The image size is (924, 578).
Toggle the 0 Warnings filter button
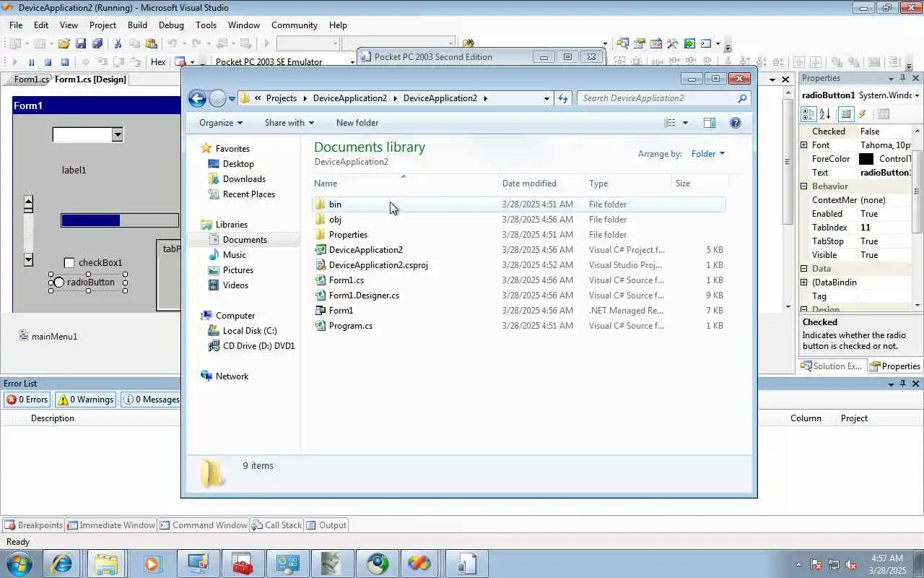coord(85,399)
